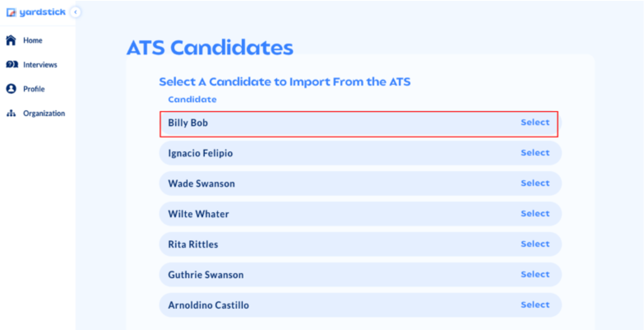Open the Home page from the sidebar
Image resolution: width=644 pixels, height=330 pixels.
pos(33,40)
